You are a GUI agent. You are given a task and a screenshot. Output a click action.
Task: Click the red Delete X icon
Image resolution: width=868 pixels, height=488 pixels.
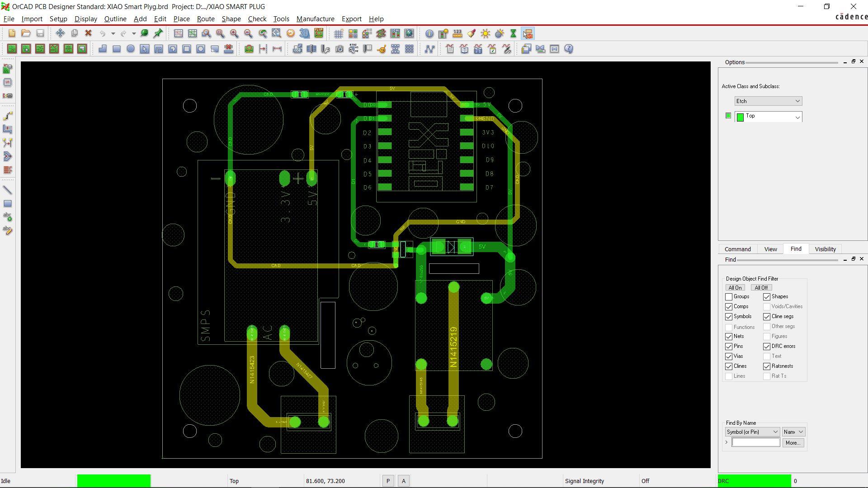tap(89, 33)
